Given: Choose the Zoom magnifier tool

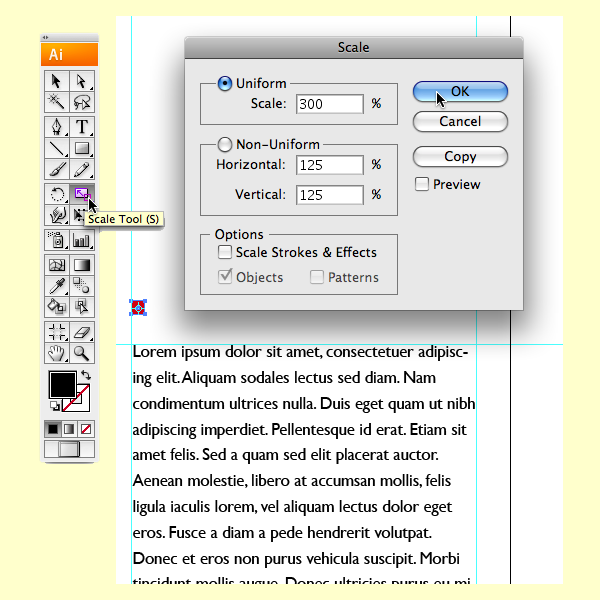Looking at the screenshot, I should [82, 353].
